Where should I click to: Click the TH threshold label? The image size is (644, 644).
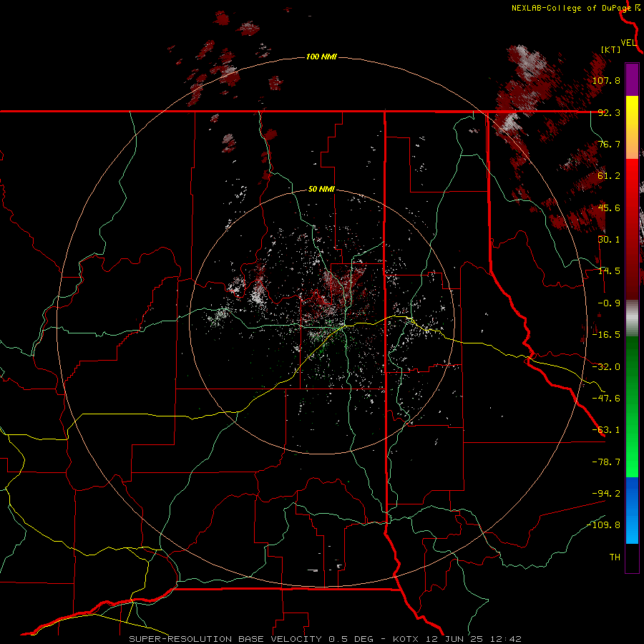(615, 557)
